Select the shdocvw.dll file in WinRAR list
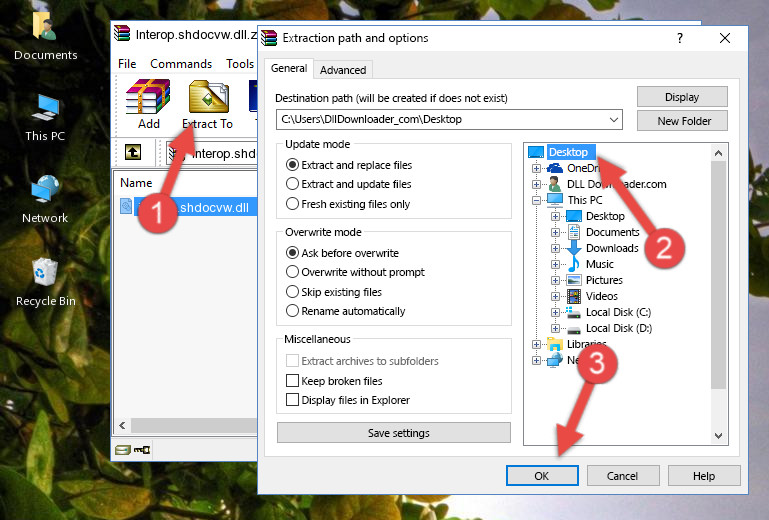769x520 pixels. 188,207
